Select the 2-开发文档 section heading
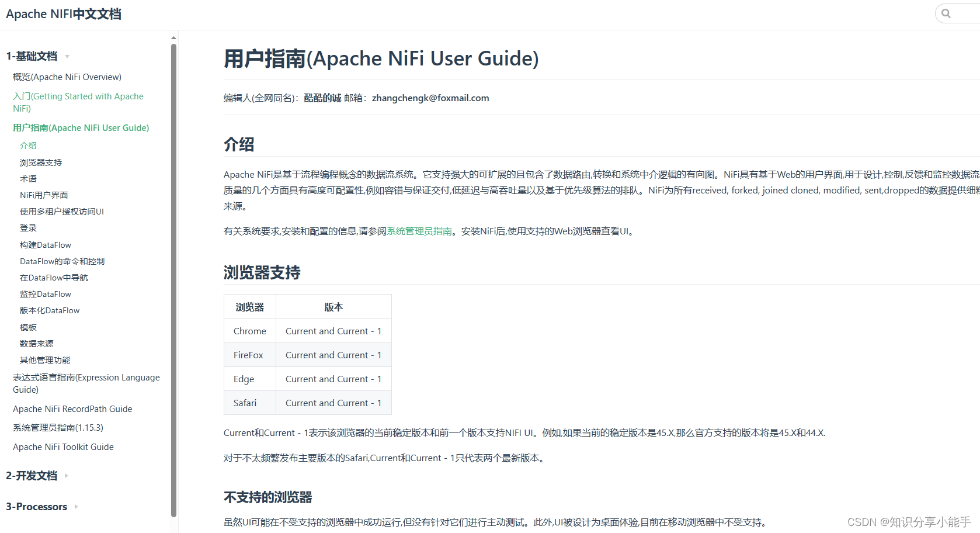Viewport: 980px width, 533px height. (x=32, y=476)
